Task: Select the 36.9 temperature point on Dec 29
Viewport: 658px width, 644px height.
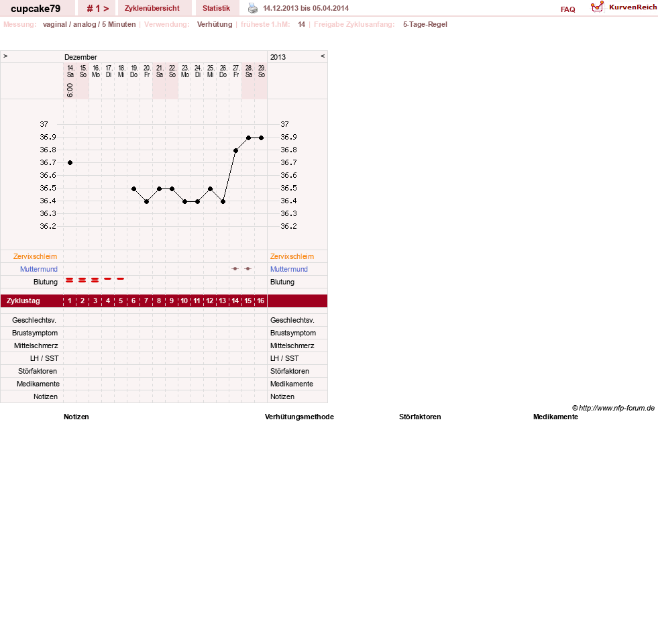Action: [262, 138]
